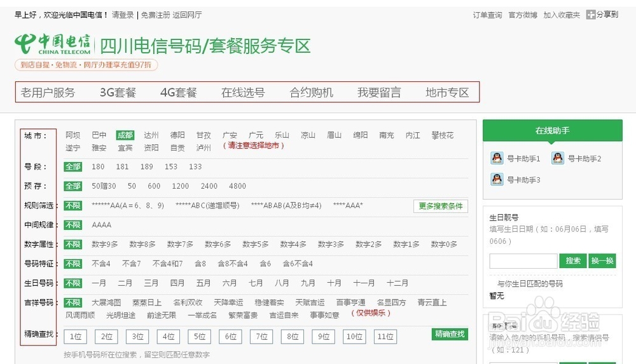Choose lucky number 青云直上
The width and height of the screenshot is (636, 364).
point(432,302)
